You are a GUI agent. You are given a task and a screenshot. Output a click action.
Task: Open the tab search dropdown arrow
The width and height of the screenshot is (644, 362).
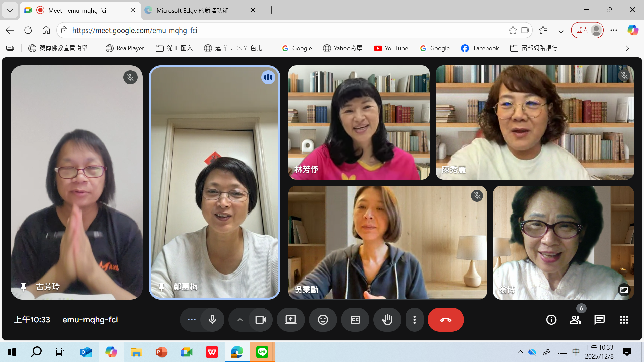coord(10,10)
